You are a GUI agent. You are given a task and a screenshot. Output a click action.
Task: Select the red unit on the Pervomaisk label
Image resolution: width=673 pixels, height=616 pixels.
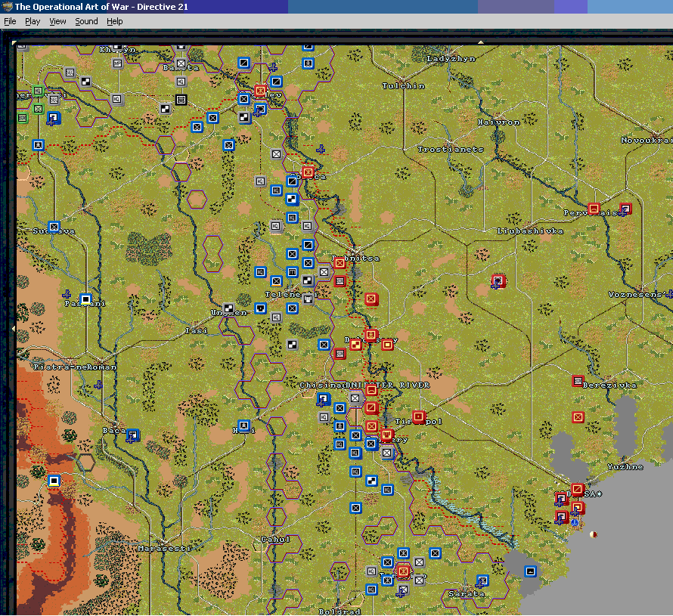coord(594,209)
